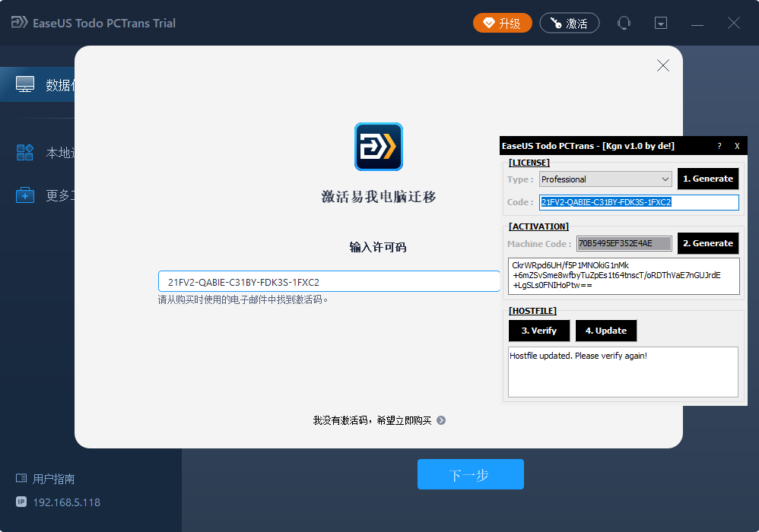Click the 输入许可码 label
Image resolution: width=759 pixels, height=532 pixels.
tap(378, 247)
